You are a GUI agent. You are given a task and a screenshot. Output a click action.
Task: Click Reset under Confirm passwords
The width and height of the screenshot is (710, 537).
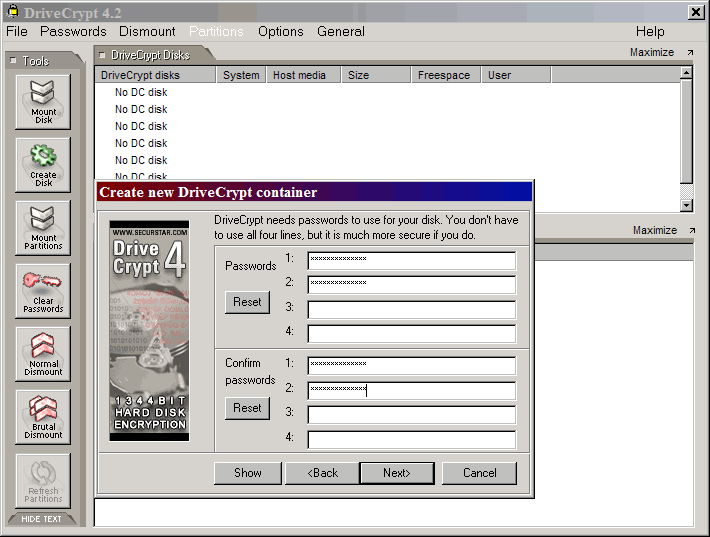247,408
